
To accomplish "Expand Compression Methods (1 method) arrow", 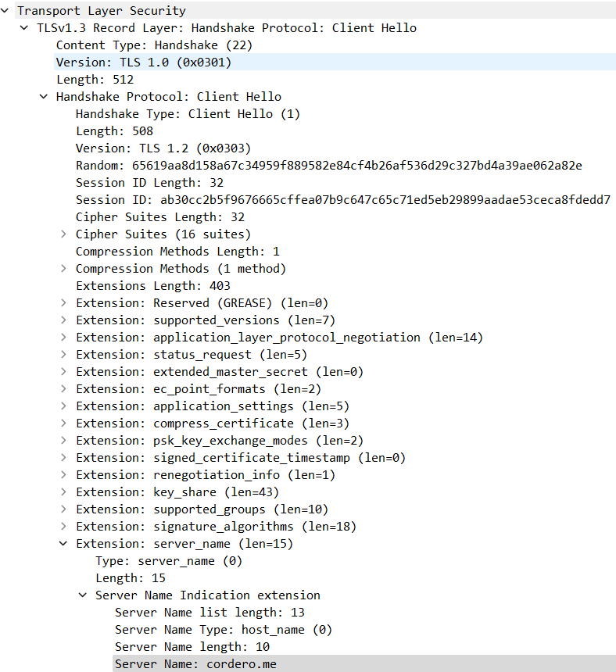I will pyautogui.click(x=63, y=268).
